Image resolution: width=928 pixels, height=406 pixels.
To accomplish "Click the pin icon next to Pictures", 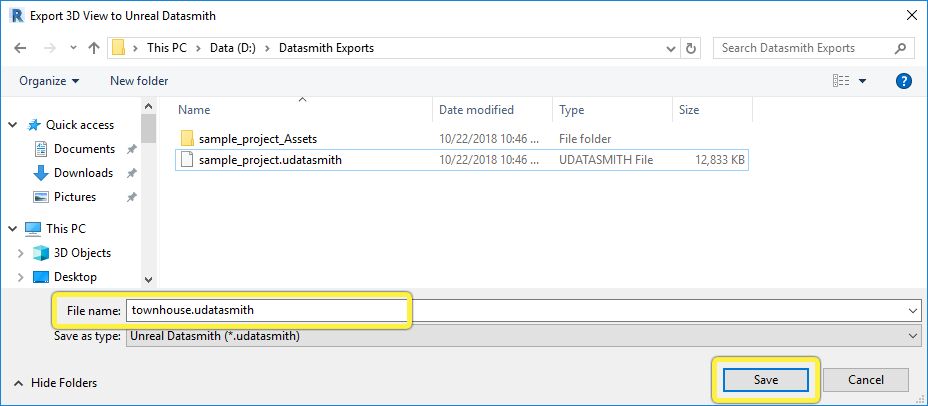I will [x=131, y=197].
